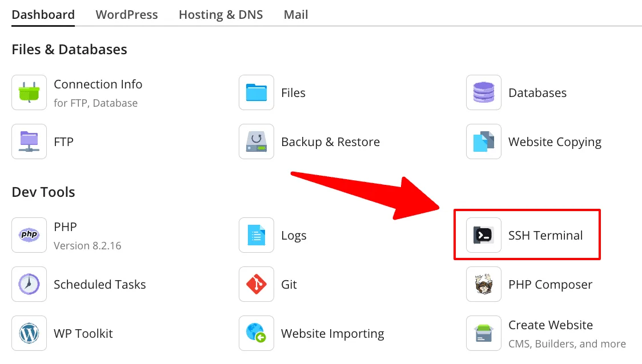Open the WP Toolkit WordPress icon

point(29,333)
